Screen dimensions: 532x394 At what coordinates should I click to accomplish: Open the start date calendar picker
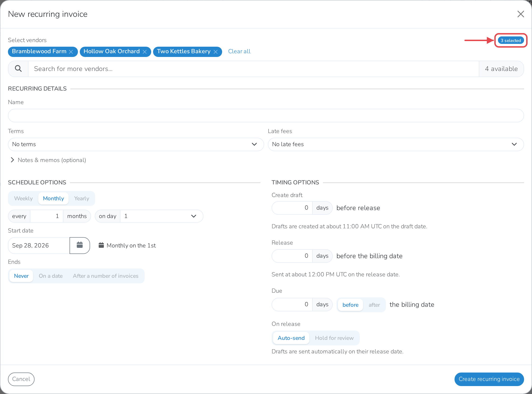click(x=80, y=245)
